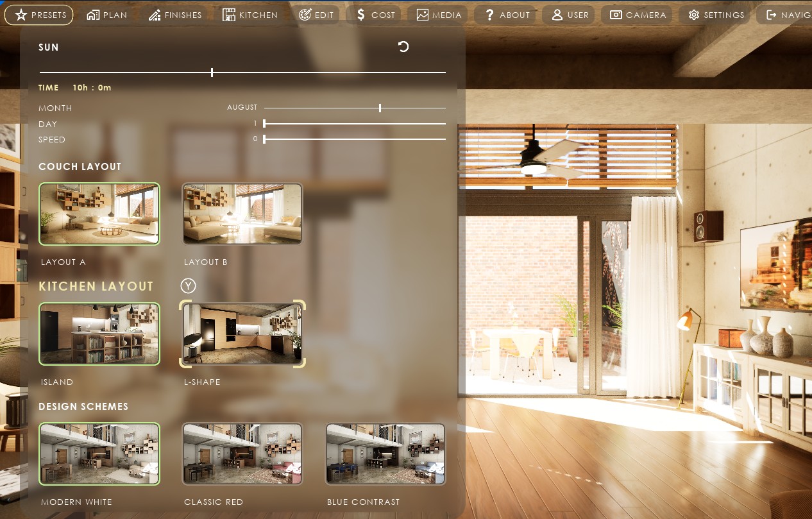The height and width of the screenshot is (519, 812).
Task: Click the MODERN WHITE label
Action: (x=76, y=502)
